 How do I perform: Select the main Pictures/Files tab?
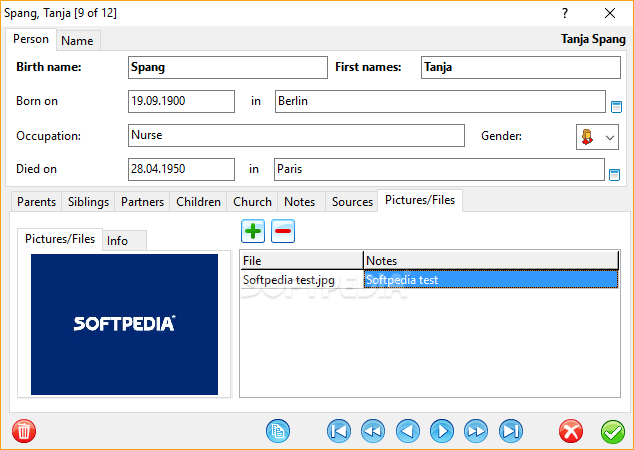420,200
